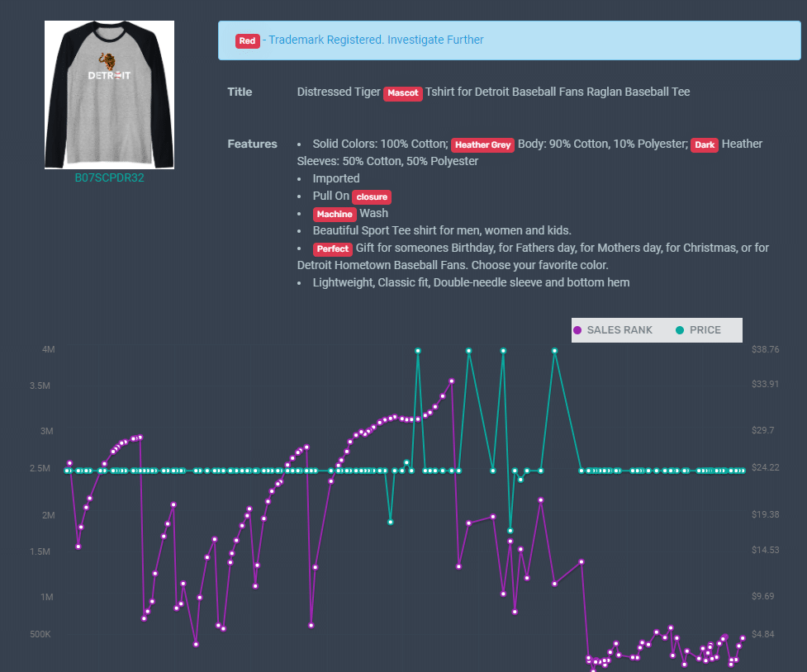807x672 pixels.
Task: Click the 2.5M sales rank axis label
Action: (x=40, y=468)
